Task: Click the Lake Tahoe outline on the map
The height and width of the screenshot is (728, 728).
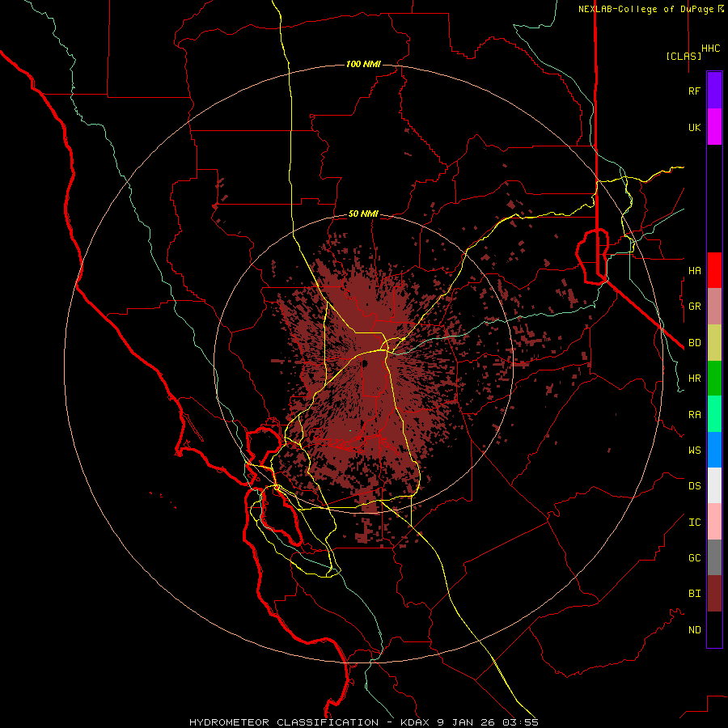Action: [592, 256]
